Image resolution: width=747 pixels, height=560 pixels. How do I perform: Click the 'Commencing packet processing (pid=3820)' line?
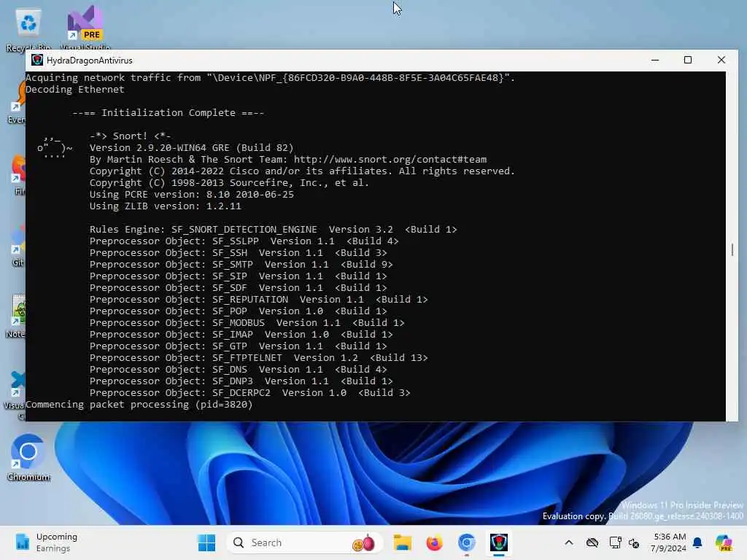139,404
